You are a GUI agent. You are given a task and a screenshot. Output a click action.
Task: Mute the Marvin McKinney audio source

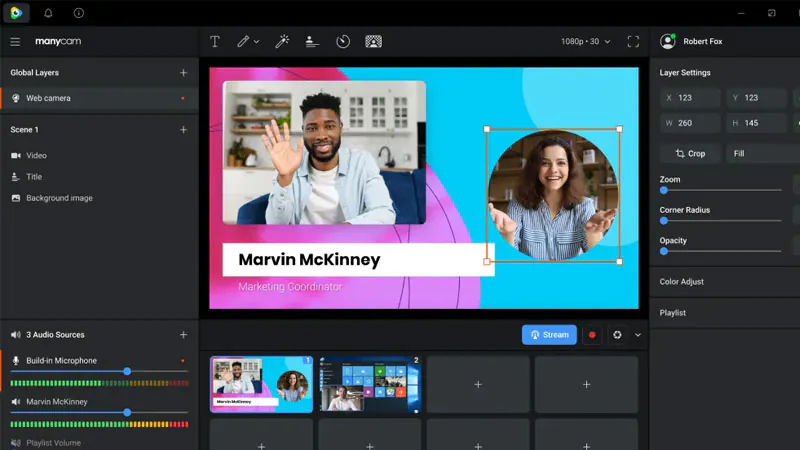point(16,402)
